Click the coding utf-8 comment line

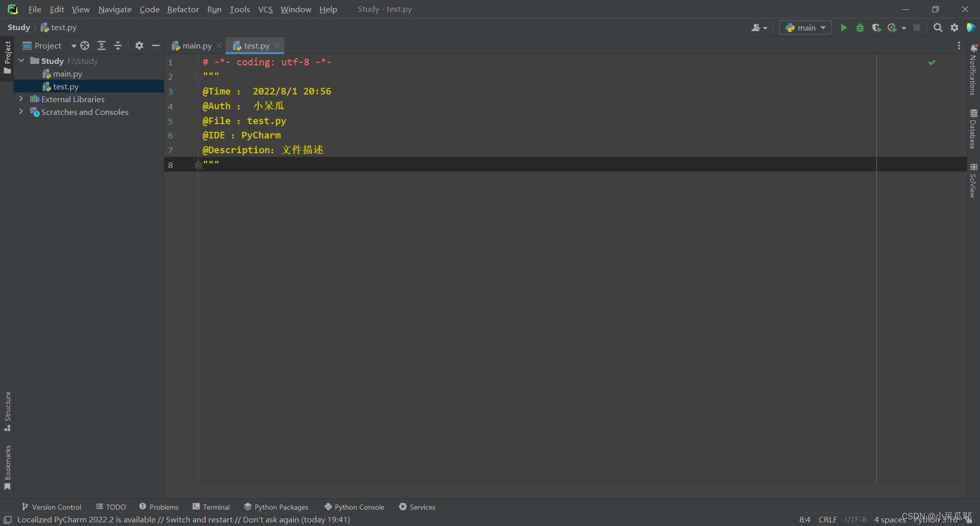coord(267,62)
